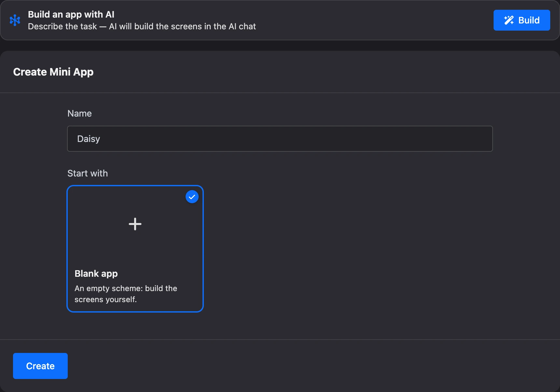Image resolution: width=560 pixels, height=392 pixels.
Task: Click the AI network logo icon
Action: pyautogui.click(x=15, y=20)
